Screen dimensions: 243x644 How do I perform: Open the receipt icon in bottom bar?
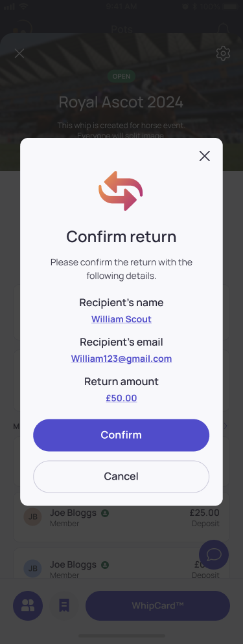coord(64,605)
